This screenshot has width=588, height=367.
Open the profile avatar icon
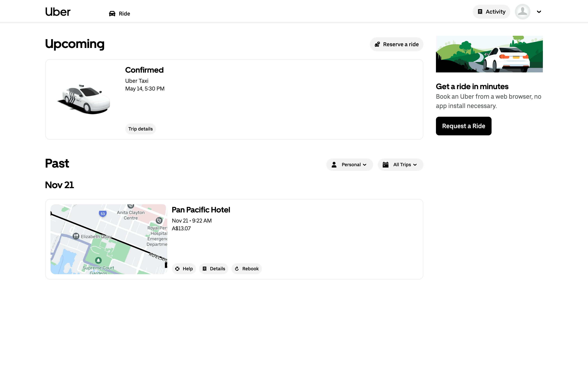click(522, 12)
